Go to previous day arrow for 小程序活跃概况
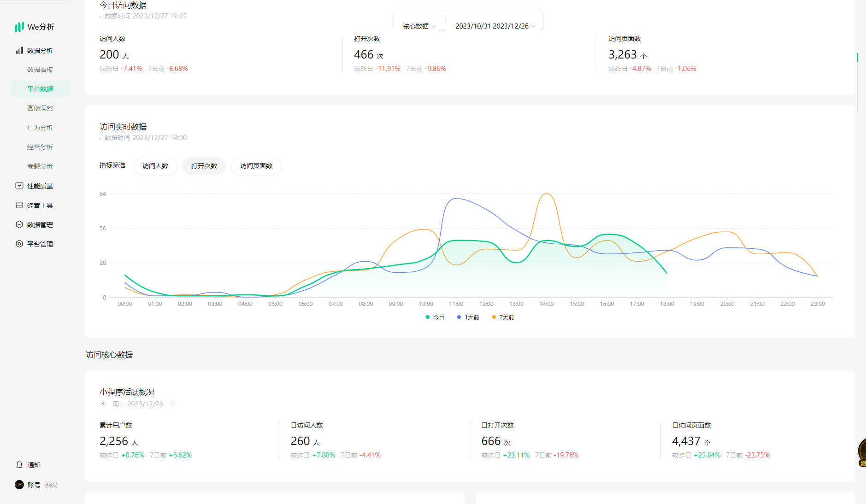The width and height of the screenshot is (866, 504). click(x=103, y=404)
